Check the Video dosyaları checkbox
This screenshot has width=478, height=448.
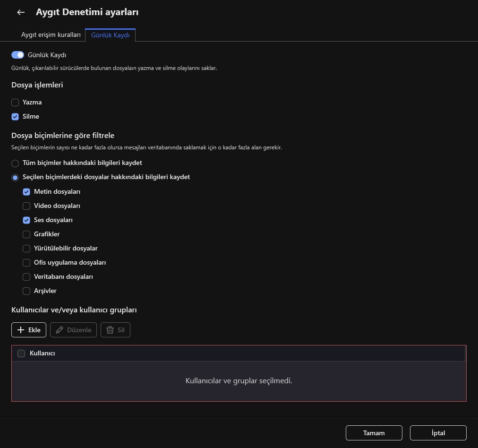click(x=26, y=206)
